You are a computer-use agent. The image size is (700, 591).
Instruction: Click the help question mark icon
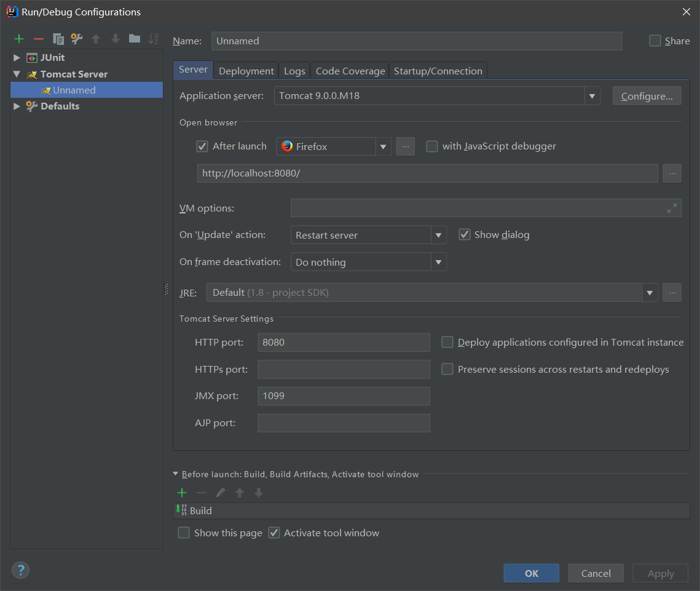pos(20,570)
